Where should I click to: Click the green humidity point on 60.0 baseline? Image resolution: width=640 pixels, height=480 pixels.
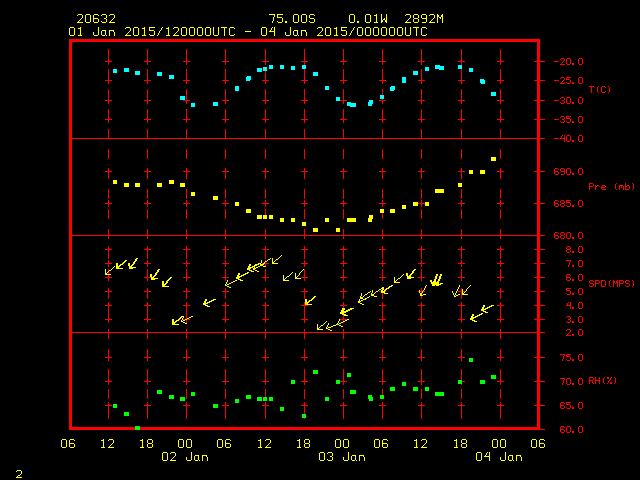coord(138,428)
